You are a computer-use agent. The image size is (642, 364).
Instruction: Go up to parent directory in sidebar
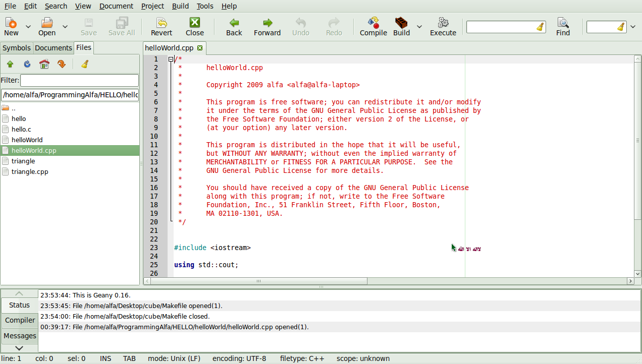pos(10,64)
